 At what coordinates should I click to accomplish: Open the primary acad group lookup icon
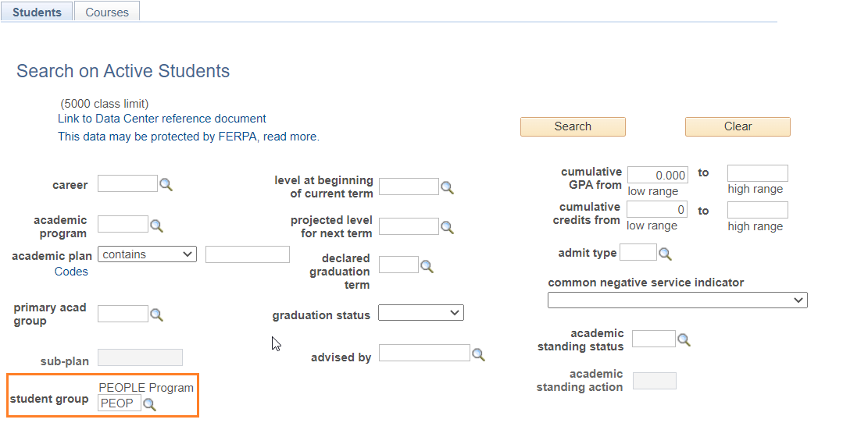click(x=157, y=315)
